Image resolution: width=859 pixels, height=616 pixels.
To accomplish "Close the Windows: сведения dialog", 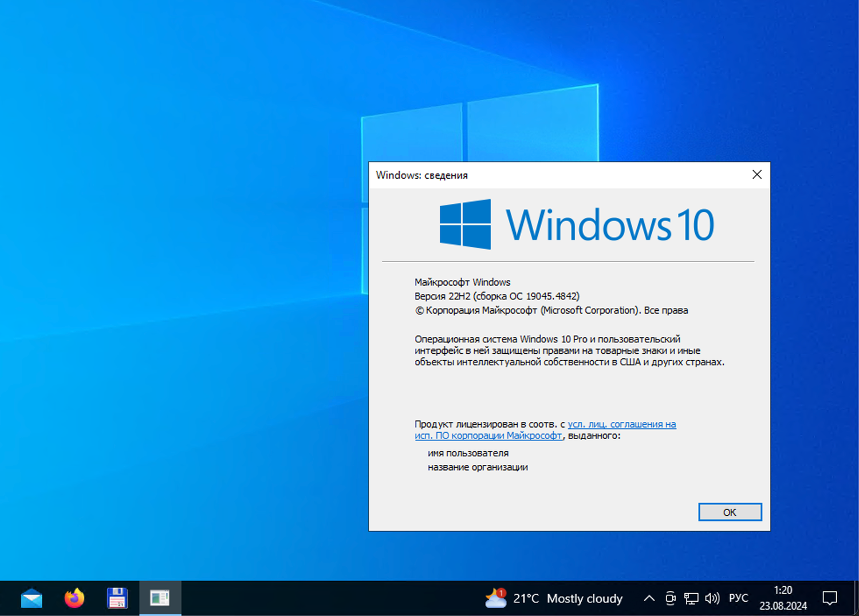I will pos(756,175).
